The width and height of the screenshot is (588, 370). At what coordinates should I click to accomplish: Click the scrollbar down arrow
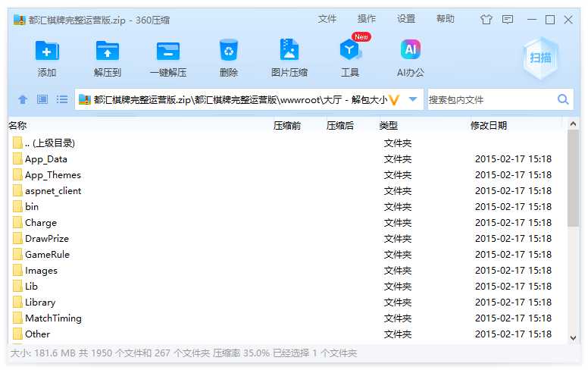click(573, 337)
